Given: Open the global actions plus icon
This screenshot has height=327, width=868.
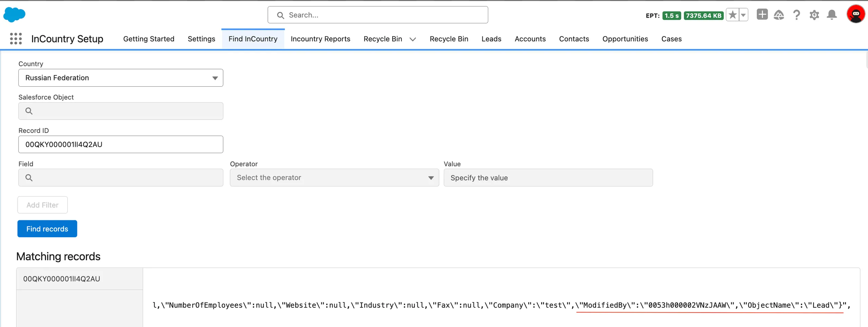Looking at the screenshot, I should (762, 15).
